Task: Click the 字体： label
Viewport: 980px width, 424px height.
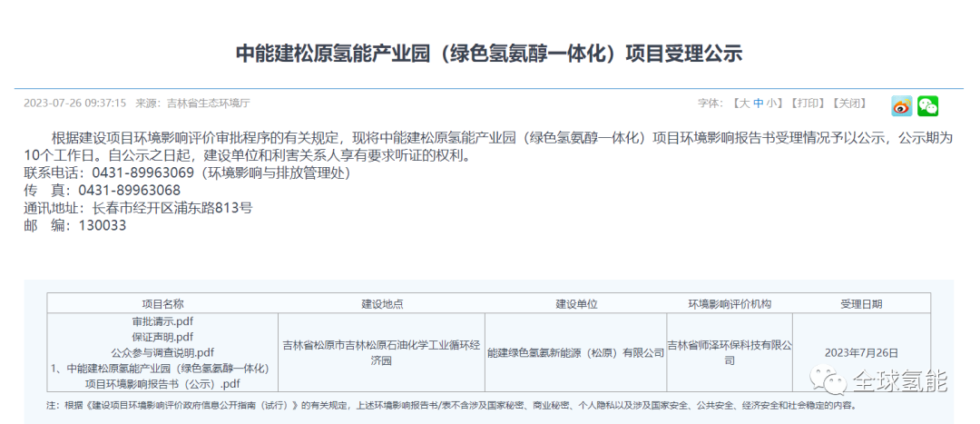Action: [x=710, y=104]
